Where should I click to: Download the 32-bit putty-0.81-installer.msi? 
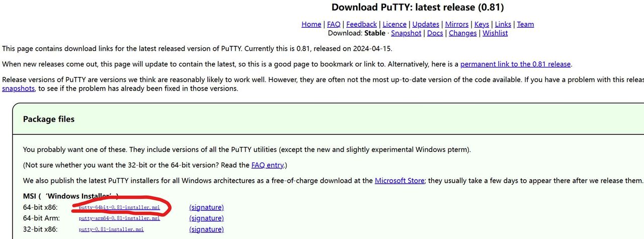point(111,229)
